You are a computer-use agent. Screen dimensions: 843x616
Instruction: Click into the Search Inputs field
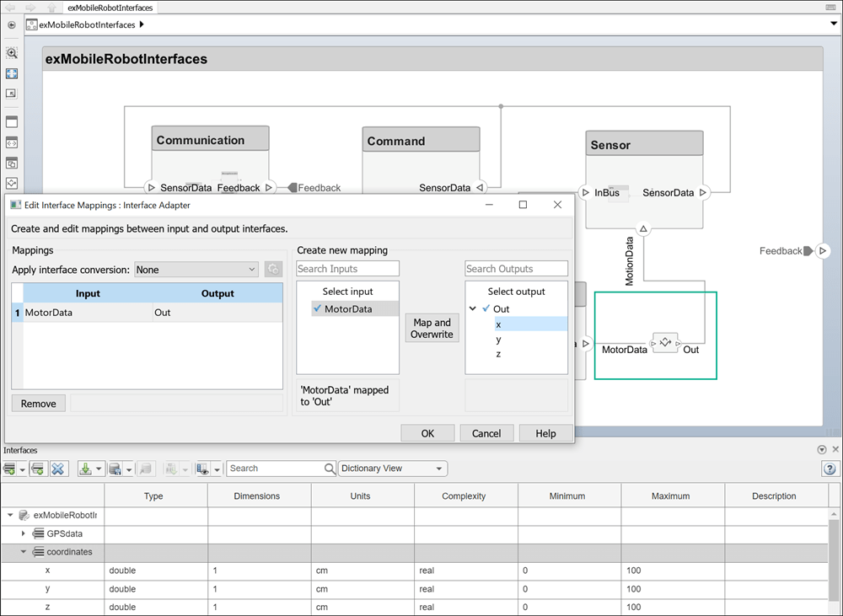click(347, 269)
